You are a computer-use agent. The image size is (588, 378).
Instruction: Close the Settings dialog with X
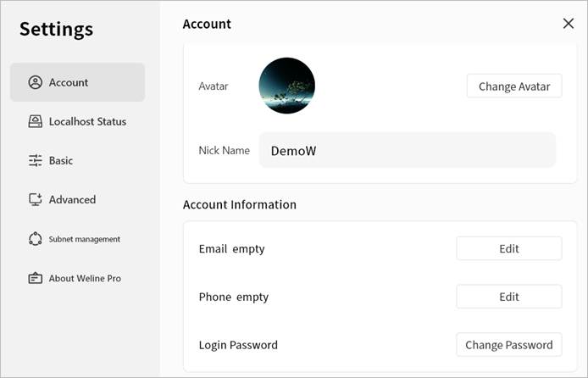click(x=569, y=24)
